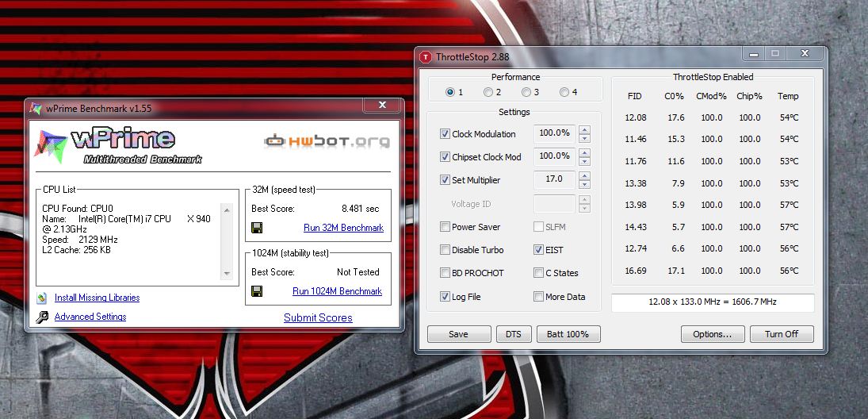
Task: Raise the Set Multiplier value with the up arrow
Action: [584, 175]
